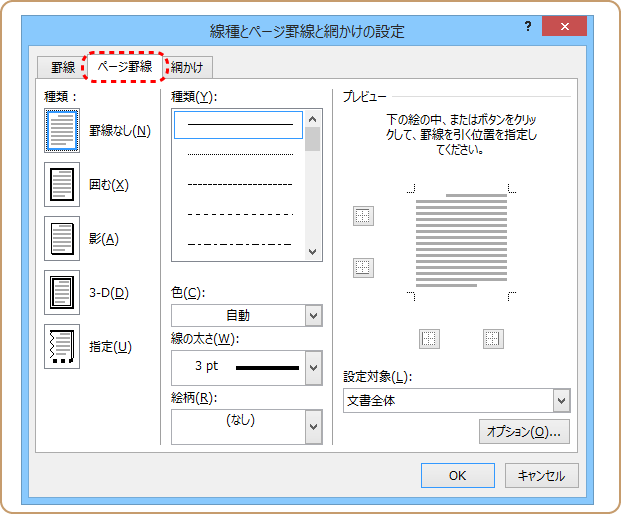621x514 pixels.
Task: Open the 線の太さ width dropdown showing 3 pt
Action: click(x=247, y=368)
